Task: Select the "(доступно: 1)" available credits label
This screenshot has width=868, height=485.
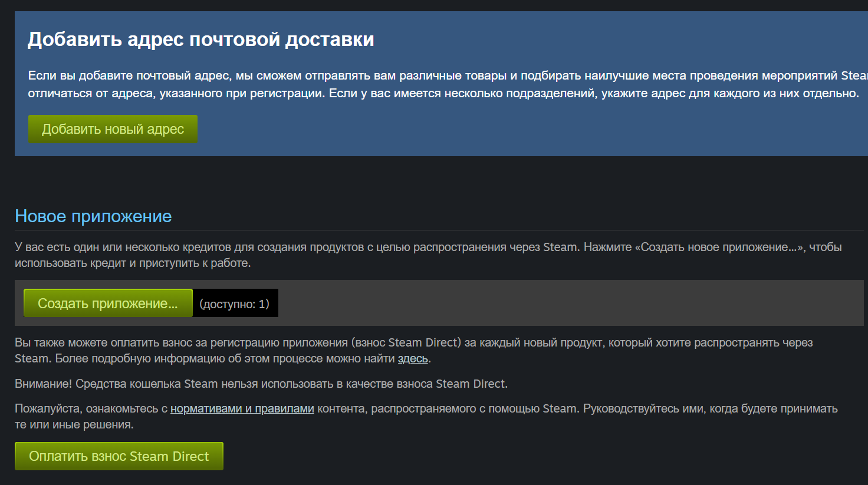Action: 235,303
